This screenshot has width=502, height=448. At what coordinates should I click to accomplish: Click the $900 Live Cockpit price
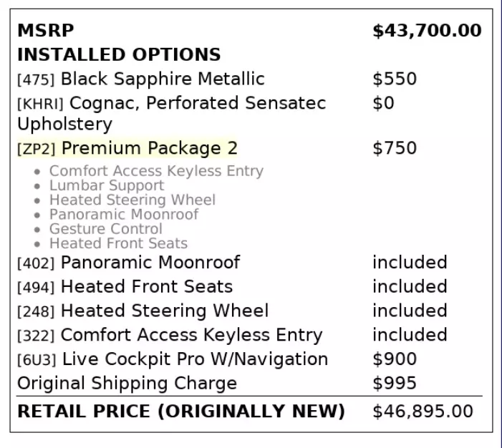point(394,359)
